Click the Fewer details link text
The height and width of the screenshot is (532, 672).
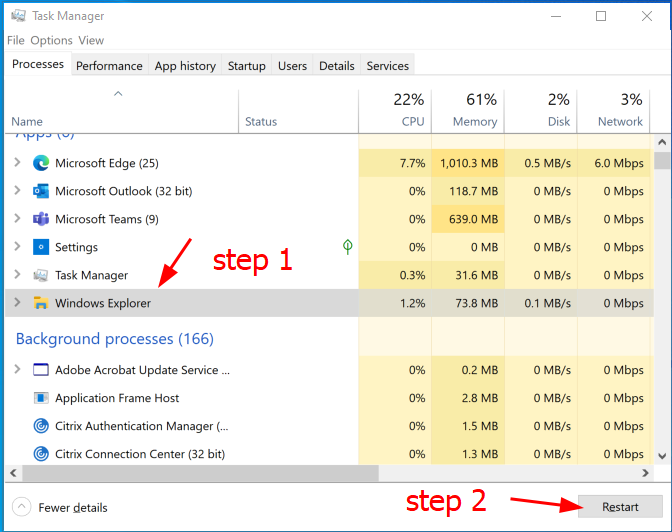point(73,508)
